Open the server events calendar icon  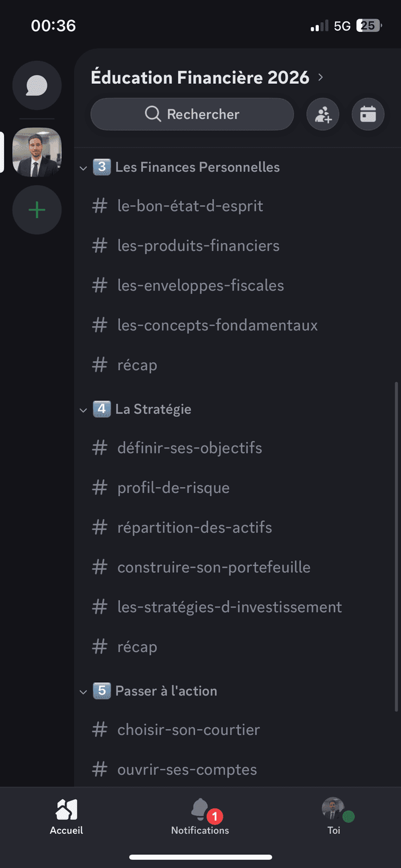tap(368, 115)
